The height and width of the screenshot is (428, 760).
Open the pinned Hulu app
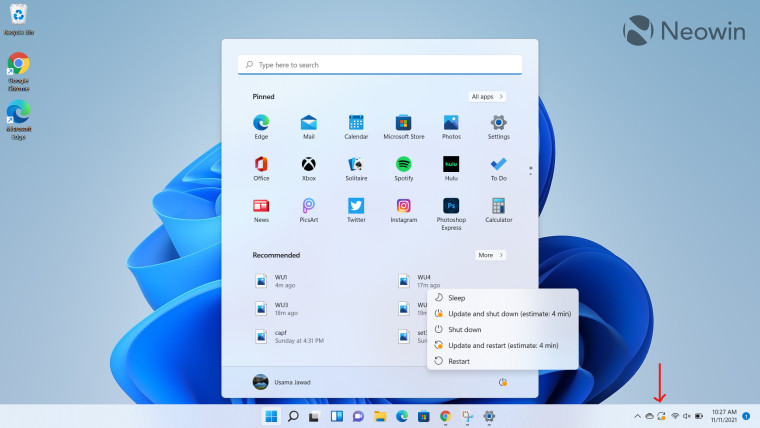pos(451,164)
